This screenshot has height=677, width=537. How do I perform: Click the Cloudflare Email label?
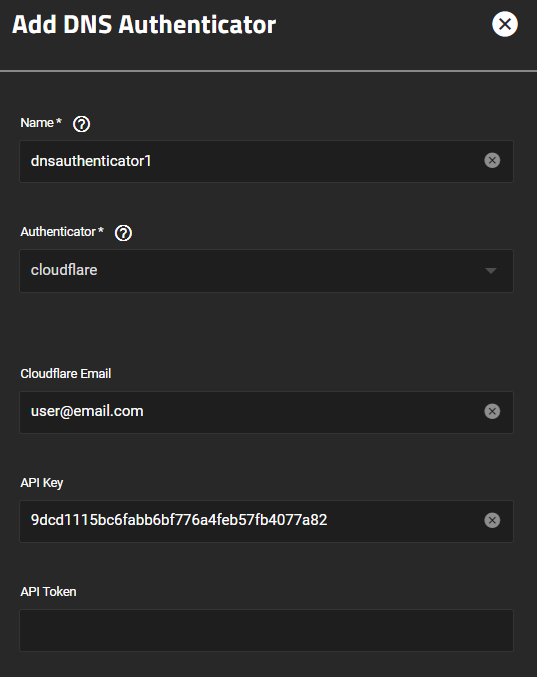pyautogui.click(x=66, y=373)
